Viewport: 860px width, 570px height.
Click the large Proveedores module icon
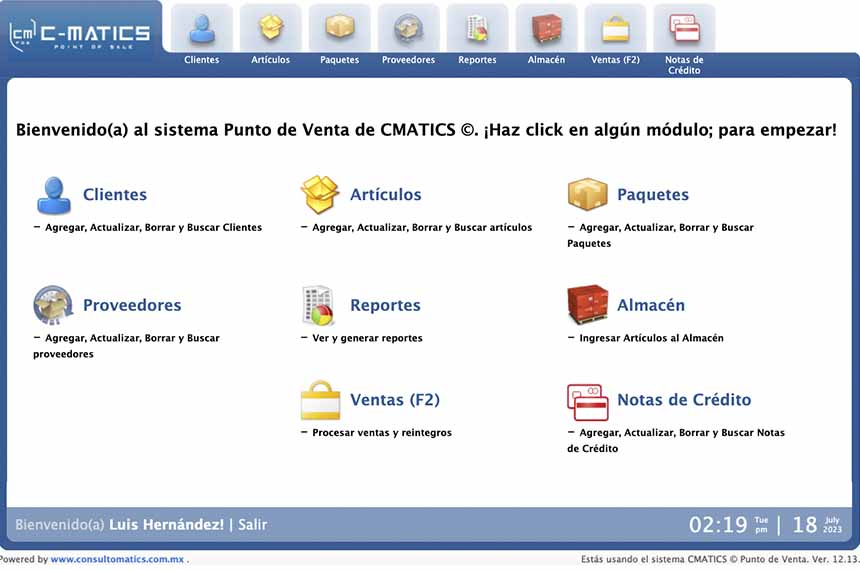53,304
